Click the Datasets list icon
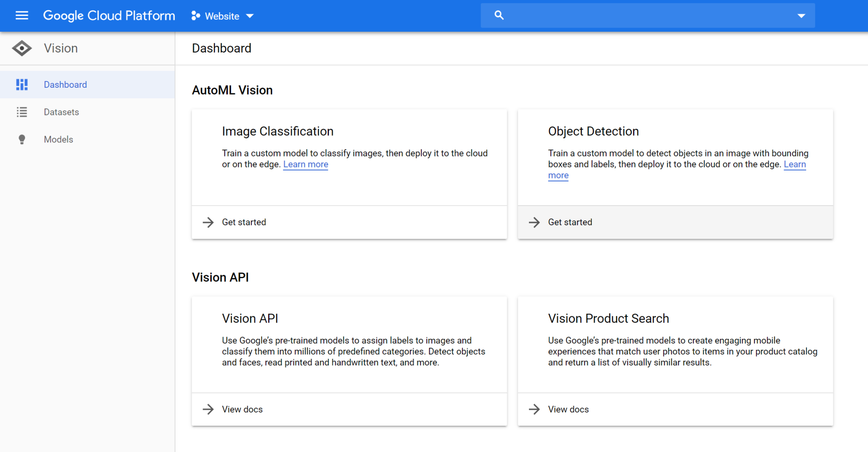The image size is (868, 452). click(22, 112)
